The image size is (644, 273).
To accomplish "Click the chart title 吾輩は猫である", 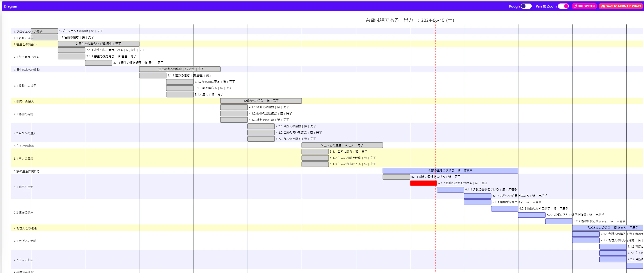I will tap(382, 20).
